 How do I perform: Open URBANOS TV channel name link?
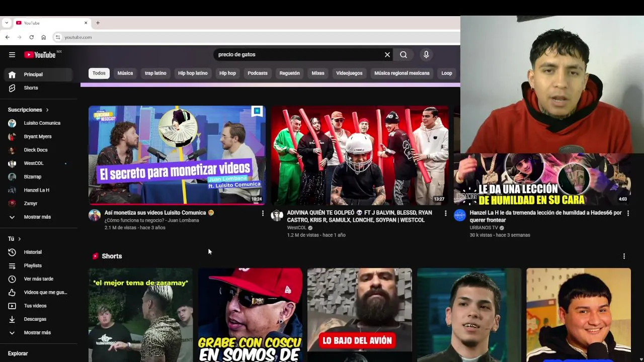pyautogui.click(x=484, y=228)
